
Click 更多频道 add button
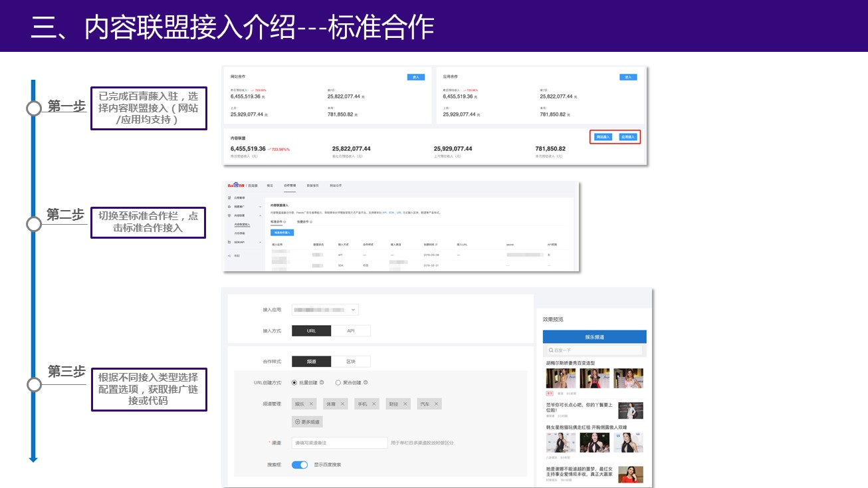pyautogui.click(x=307, y=422)
